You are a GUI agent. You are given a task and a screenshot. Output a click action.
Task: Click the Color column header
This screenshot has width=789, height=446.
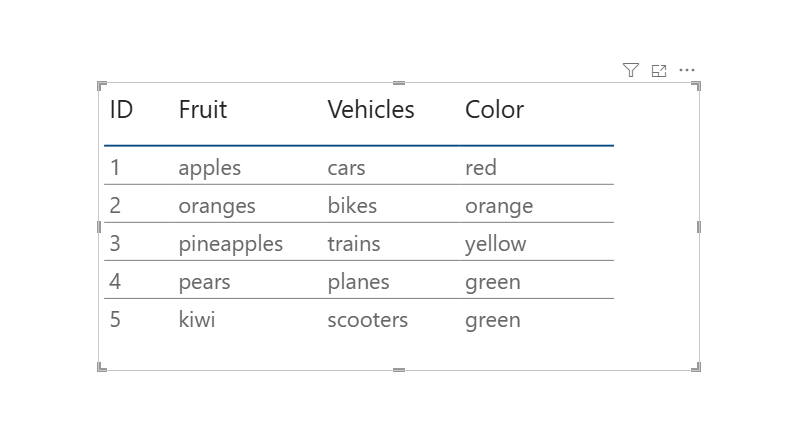[x=494, y=110]
